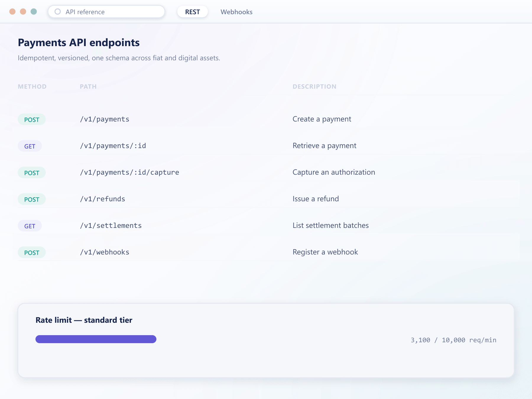This screenshot has width=532, height=399.
Task: Select the /v1/refunds path
Action: [x=103, y=199]
